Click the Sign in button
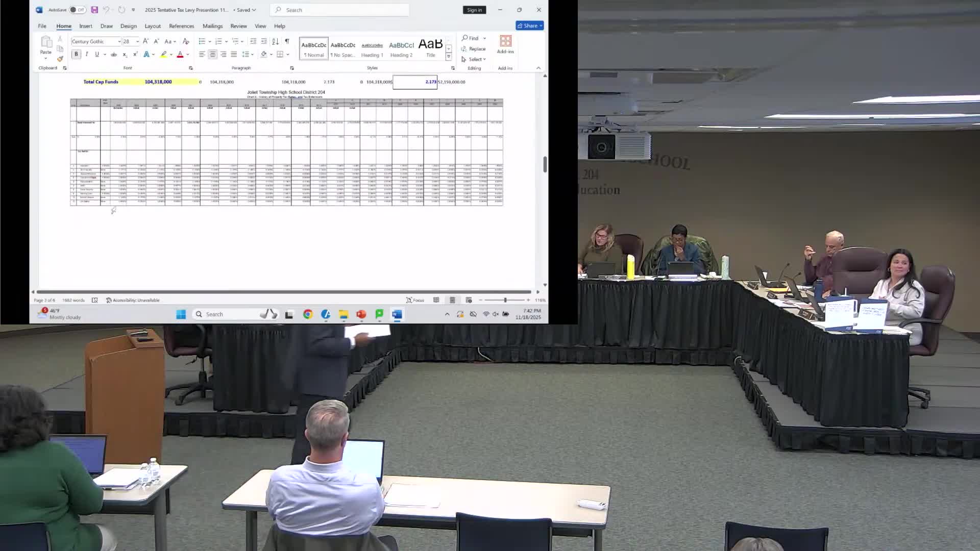 point(474,10)
